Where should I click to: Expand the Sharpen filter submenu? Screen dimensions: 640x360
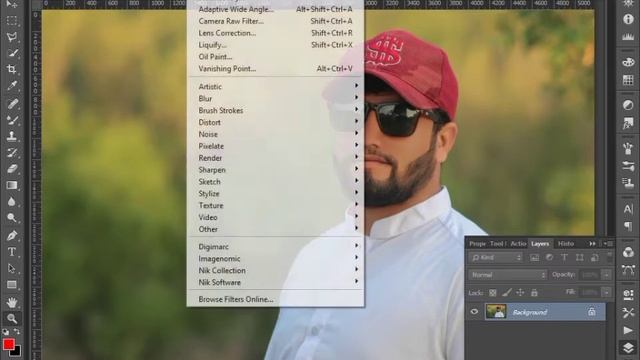coord(276,170)
